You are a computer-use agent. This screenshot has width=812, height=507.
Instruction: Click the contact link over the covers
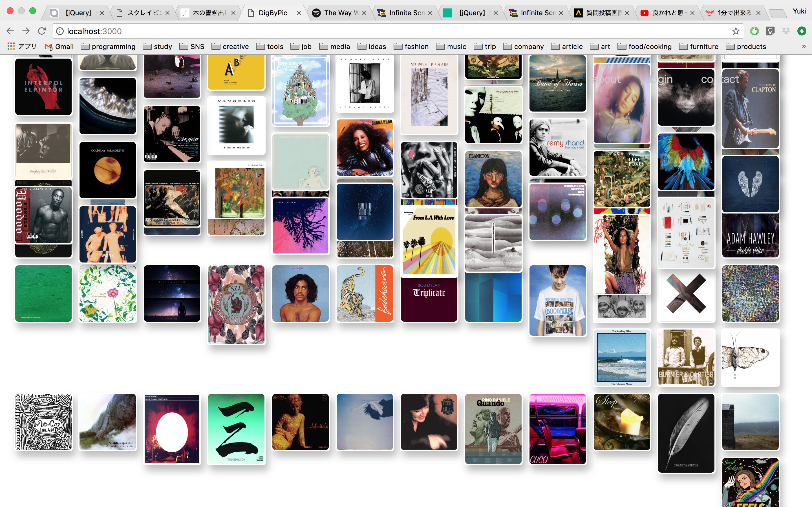click(x=720, y=79)
